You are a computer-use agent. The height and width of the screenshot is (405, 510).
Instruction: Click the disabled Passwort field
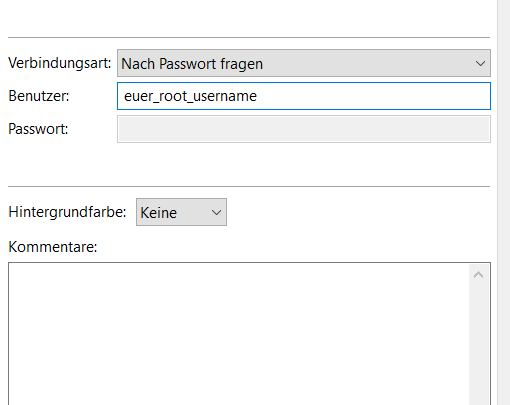pyautogui.click(x=304, y=129)
